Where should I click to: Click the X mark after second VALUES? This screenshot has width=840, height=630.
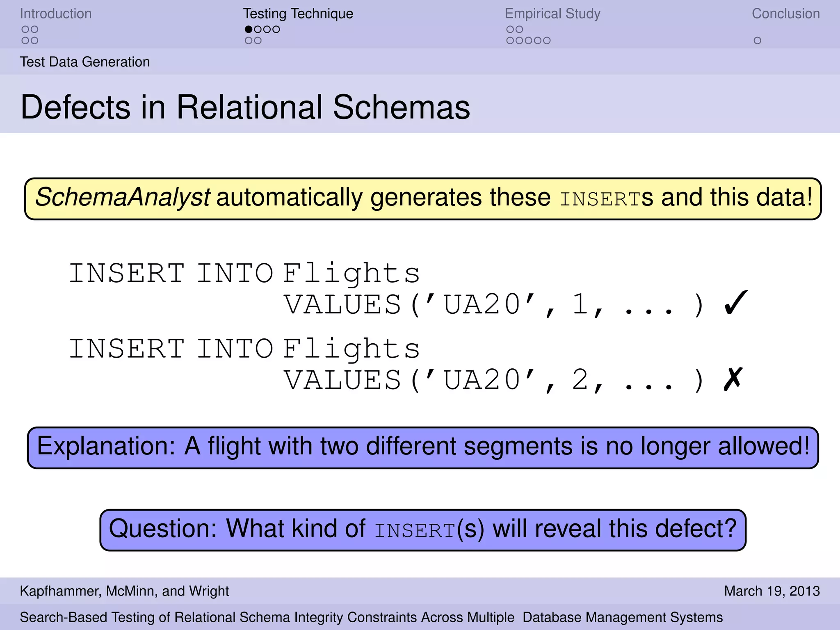[733, 379]
